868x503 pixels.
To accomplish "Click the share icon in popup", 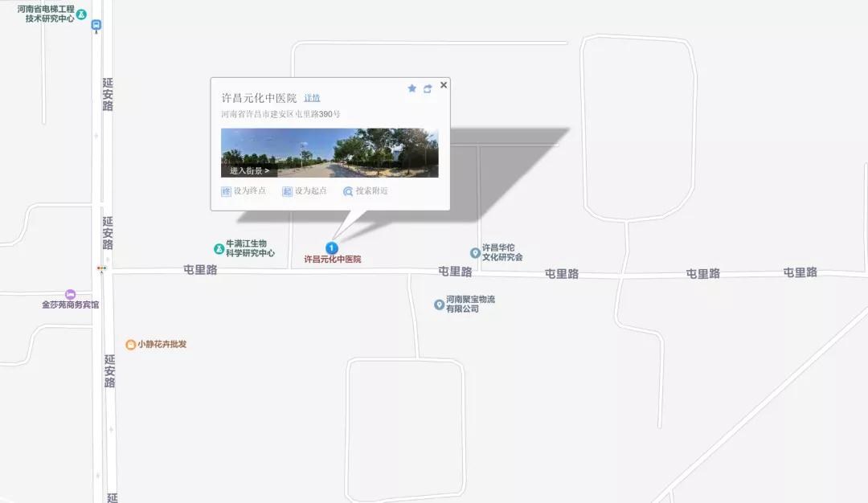I will 428,88.
